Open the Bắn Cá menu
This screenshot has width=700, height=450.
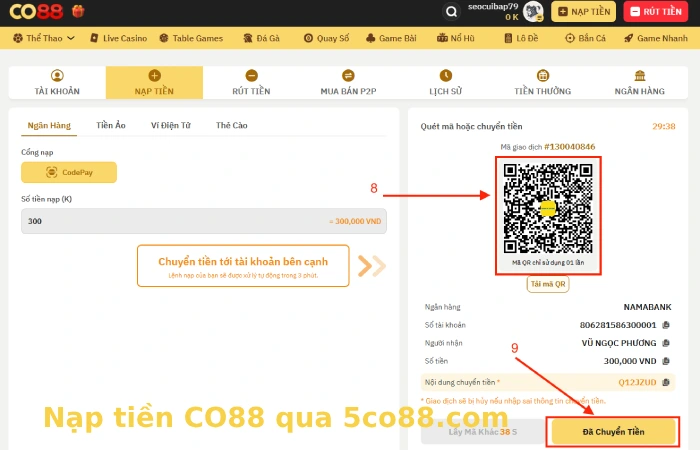[585, 38]
